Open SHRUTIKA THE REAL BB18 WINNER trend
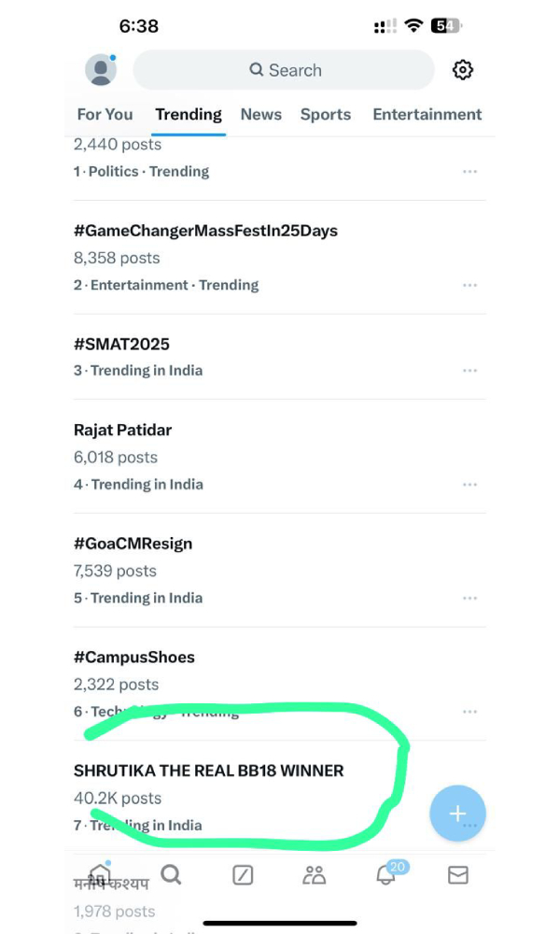This screenshot has height=934, width=560. coord(208,771)
